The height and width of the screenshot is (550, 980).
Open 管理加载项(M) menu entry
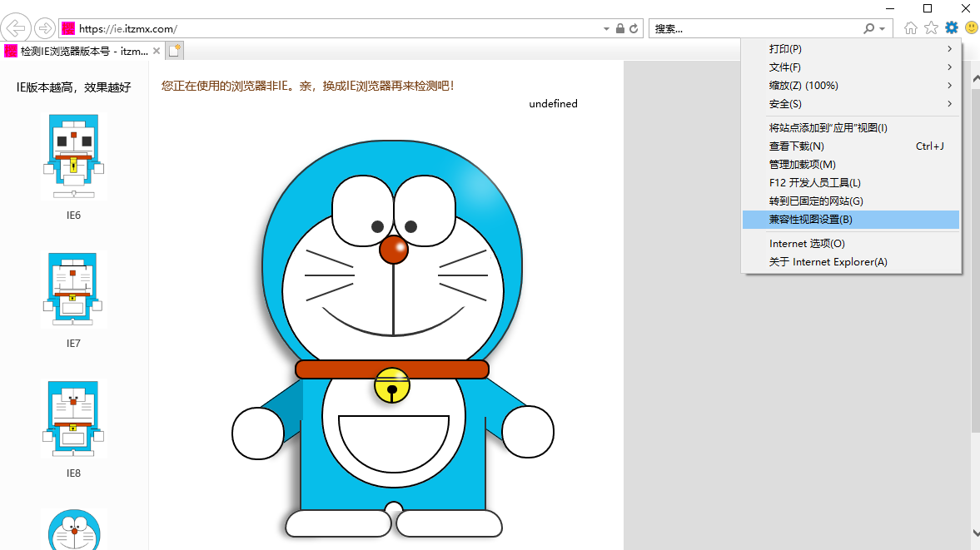coord(851,164)
